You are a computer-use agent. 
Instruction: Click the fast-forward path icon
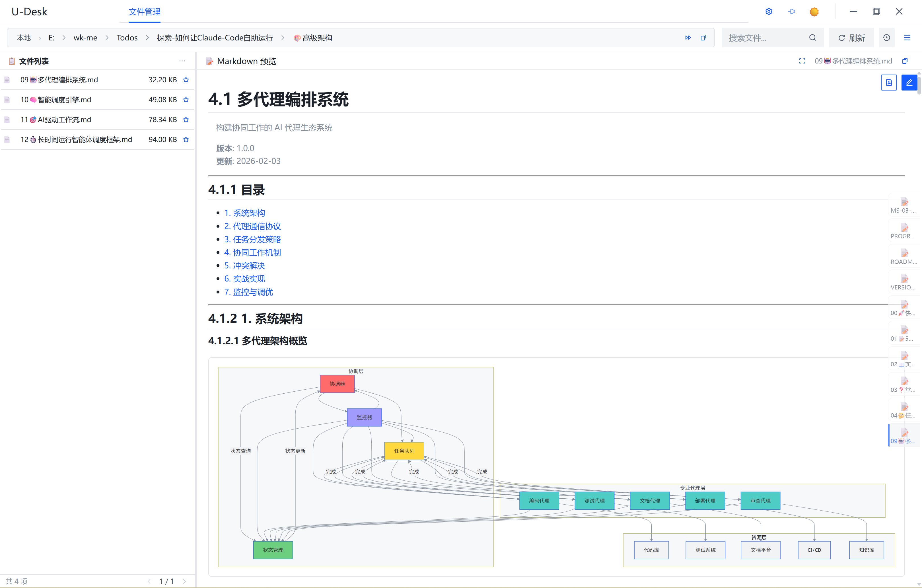[x=688, y=38]
